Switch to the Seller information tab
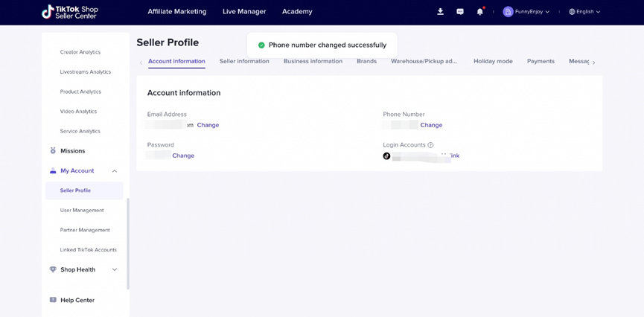Viewport: 644px width, 317px height. [244, 62]
